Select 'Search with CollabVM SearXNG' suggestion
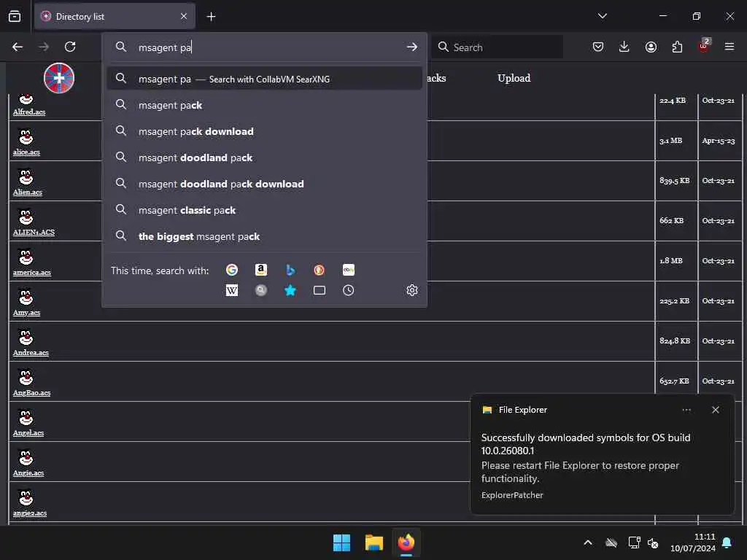 (264, 79)
